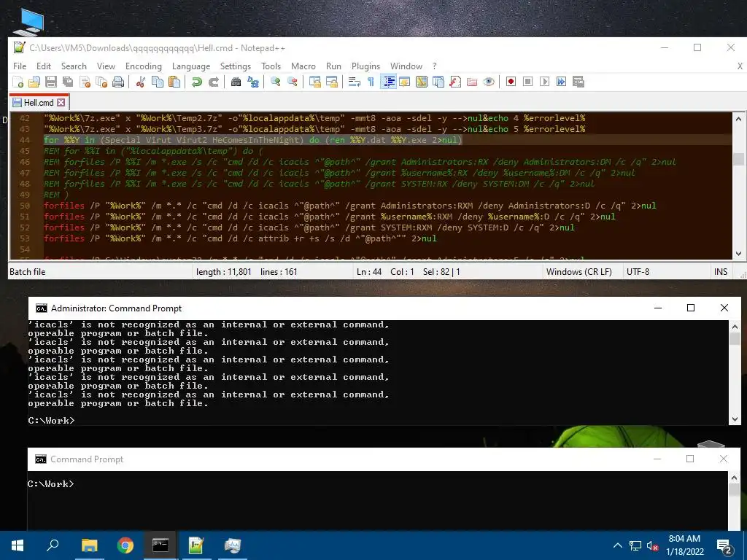This screenshot has width=747, height=560.
Task: Save the recorded macro icon
Action: [x=578, y=82]
